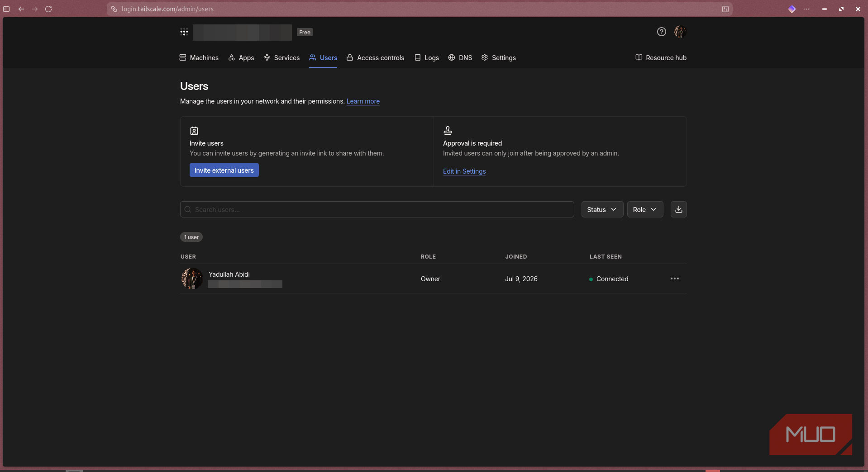The width and height of the screenshot is (868, 472).
Task: Select the Yadullah Abidi user name
Action: click(229, 274)
